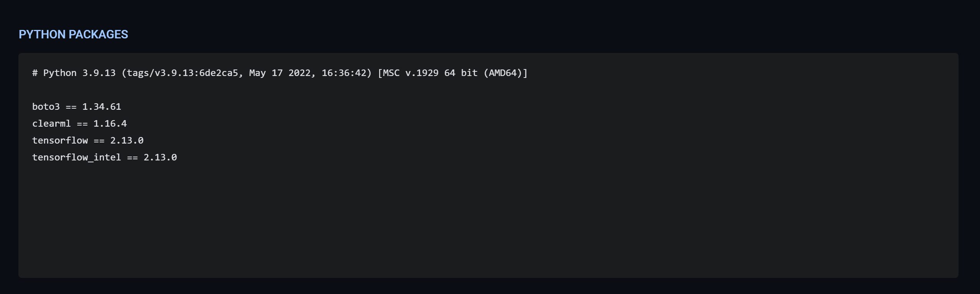The height and width of the screenshot is (294, 980).
Task: Click the tensorflow package name on the third line
Action: coord(60,140)
